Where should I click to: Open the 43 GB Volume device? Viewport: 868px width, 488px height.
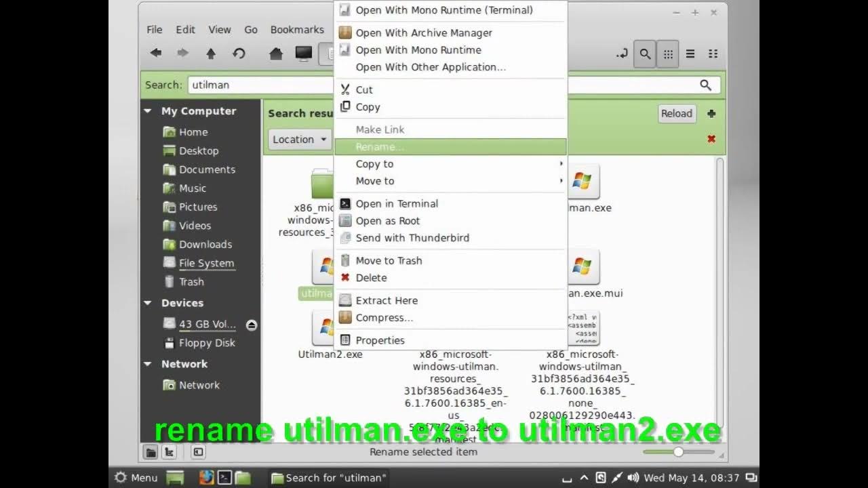coord(207,324)
